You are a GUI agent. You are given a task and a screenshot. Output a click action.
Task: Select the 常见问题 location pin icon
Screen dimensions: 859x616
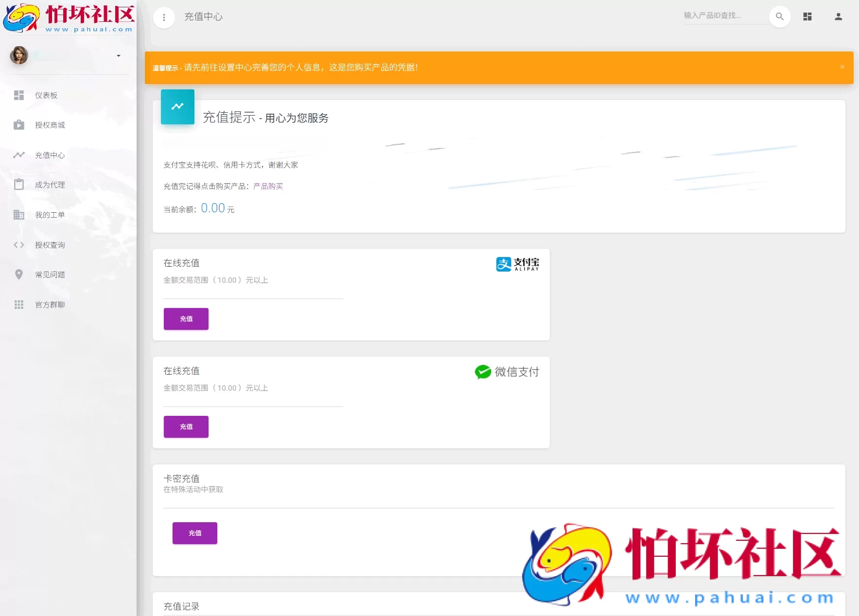click(x=19, y=274)
